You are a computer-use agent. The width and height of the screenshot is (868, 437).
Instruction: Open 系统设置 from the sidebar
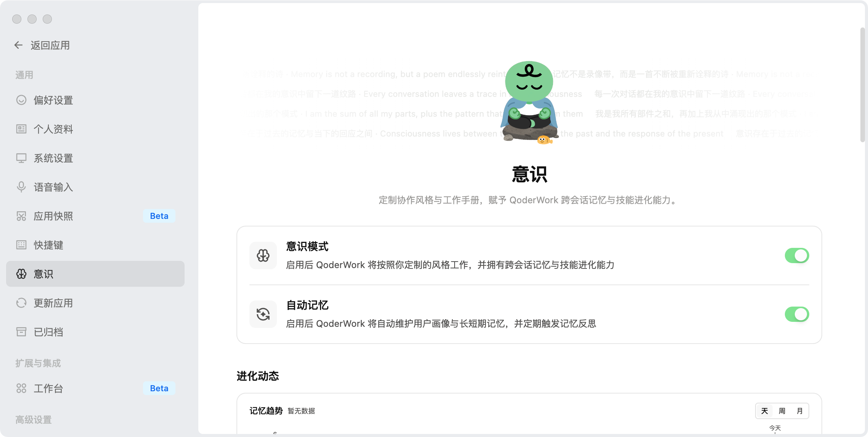pos(95,158)
